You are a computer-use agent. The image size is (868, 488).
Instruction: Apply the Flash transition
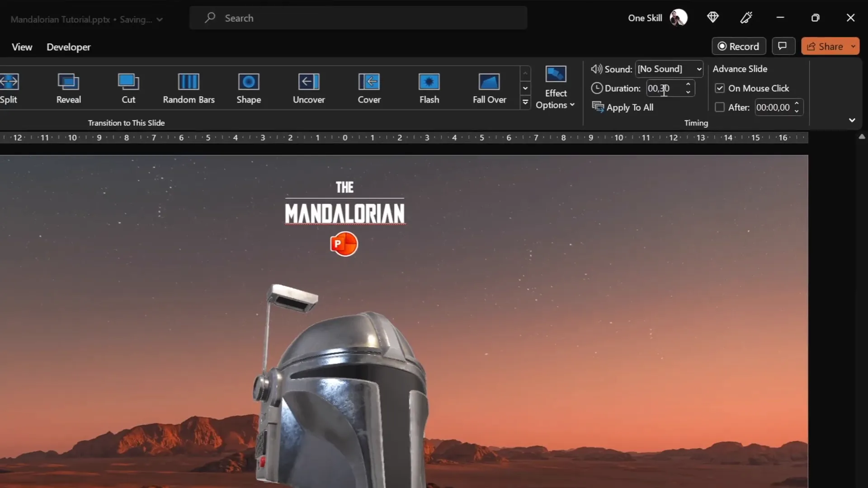(x=429, y=89)
